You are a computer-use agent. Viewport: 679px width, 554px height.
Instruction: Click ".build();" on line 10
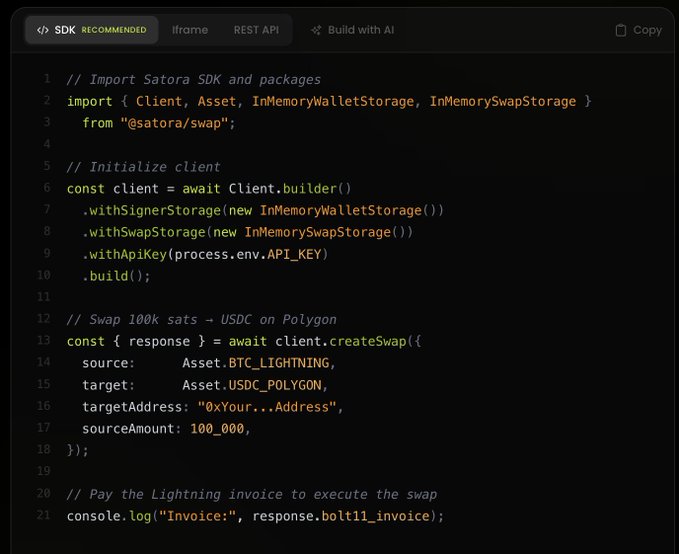pos(116,276)
